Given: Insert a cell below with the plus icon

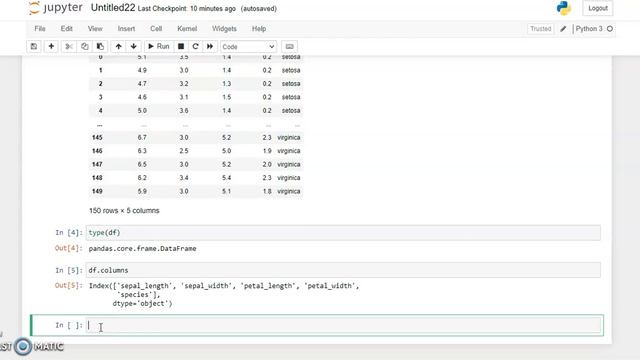Looking at the screenshot, I should tap(51, 47).
